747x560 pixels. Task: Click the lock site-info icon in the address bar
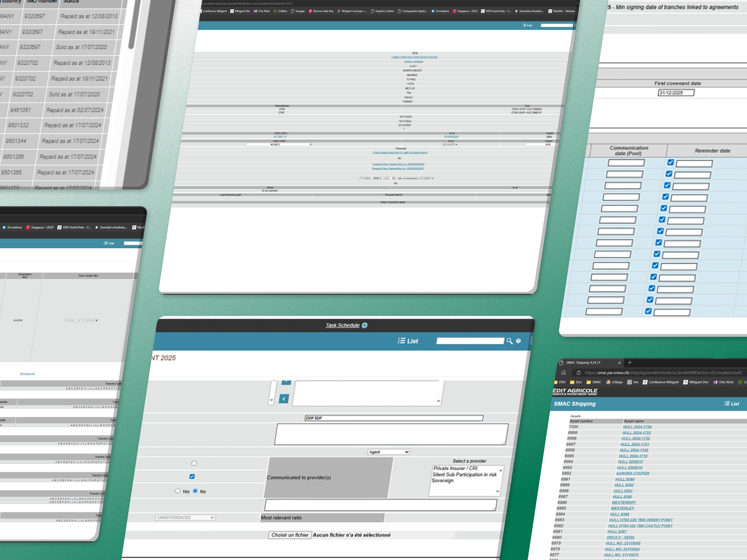(x=578, y=372)
